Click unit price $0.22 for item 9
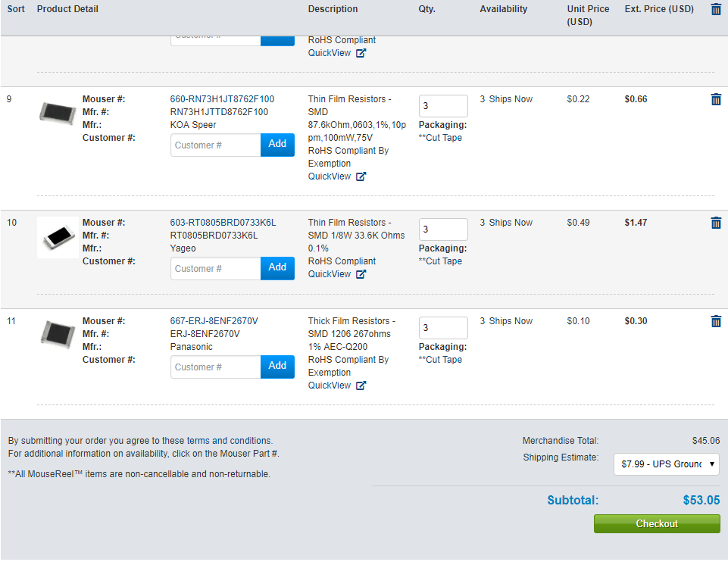Screen dimensions: 728x562 578,99
